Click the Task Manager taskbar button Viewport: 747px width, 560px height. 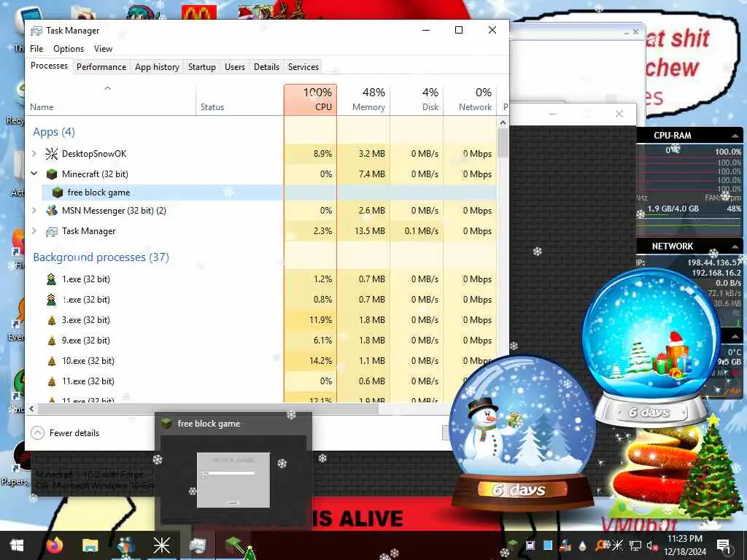197,545
